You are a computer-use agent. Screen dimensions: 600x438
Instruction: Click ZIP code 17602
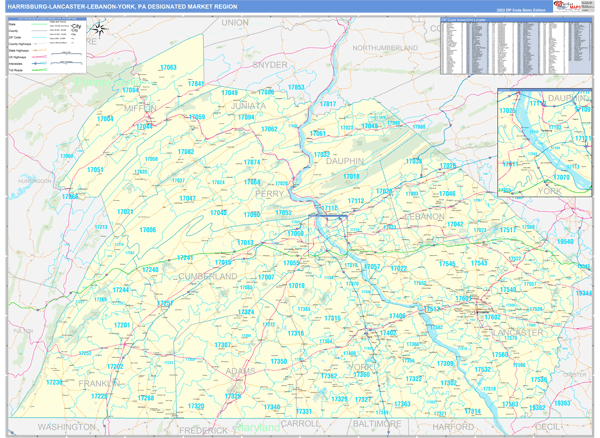[492, 317]
